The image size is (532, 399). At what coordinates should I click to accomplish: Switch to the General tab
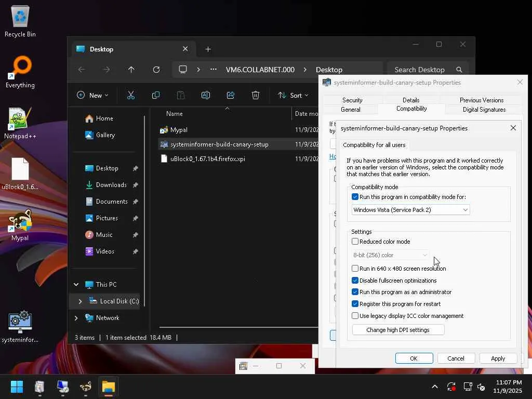click(351, 110)
